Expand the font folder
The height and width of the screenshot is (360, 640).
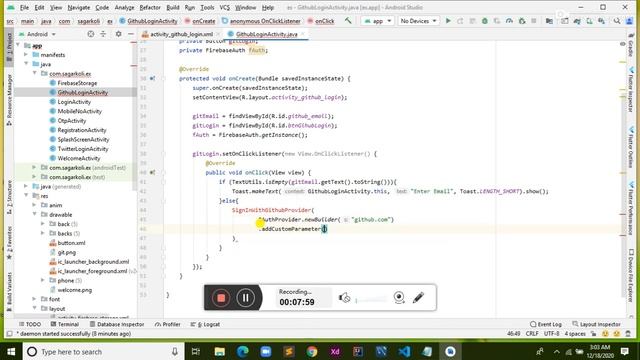coord(35,299)
